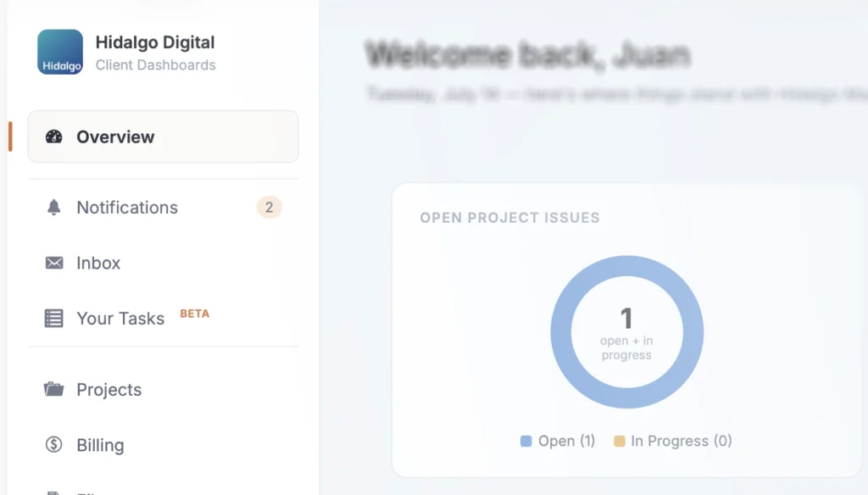Click the yellow In Progress legend swatch
Viewport: 868px width, 495px height.
620,442
